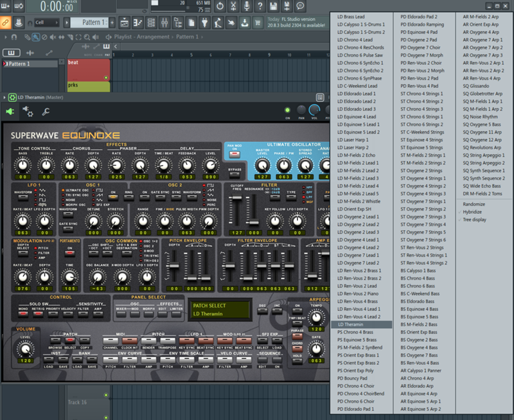Click the shopping cart icon
Viewport: 514px width, 420px height.
tap(258, 22)
